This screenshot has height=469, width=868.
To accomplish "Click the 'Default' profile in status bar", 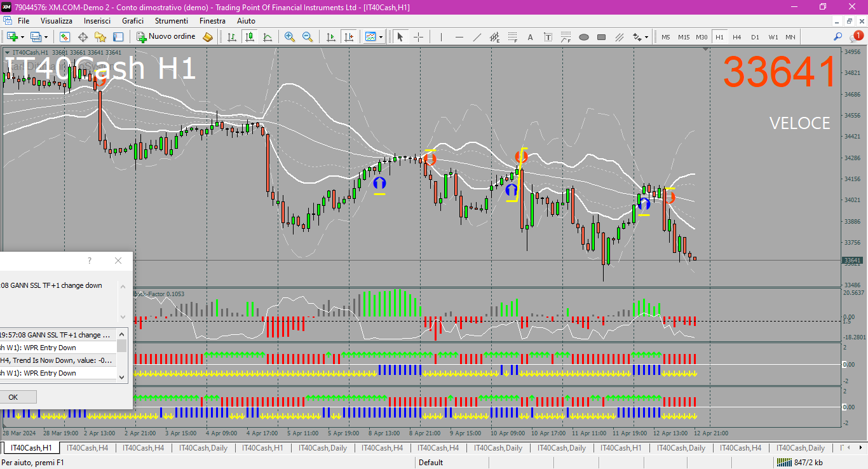I will click(431, 463).
